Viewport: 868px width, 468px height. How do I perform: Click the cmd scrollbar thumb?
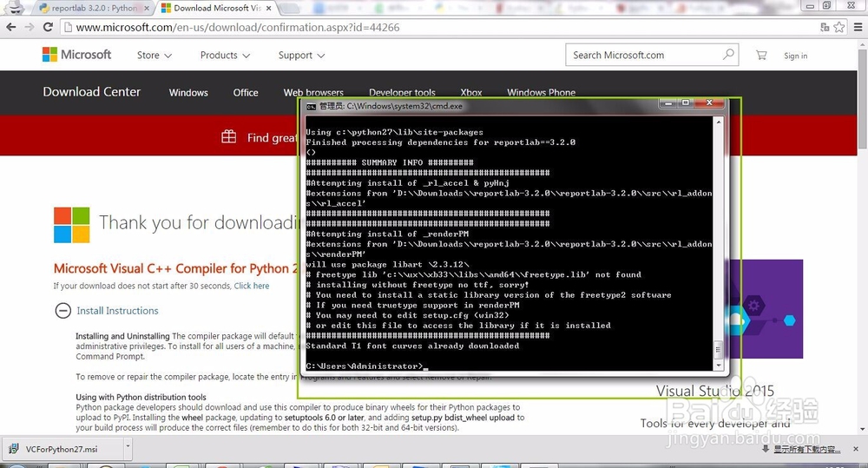tap(719, 349)
